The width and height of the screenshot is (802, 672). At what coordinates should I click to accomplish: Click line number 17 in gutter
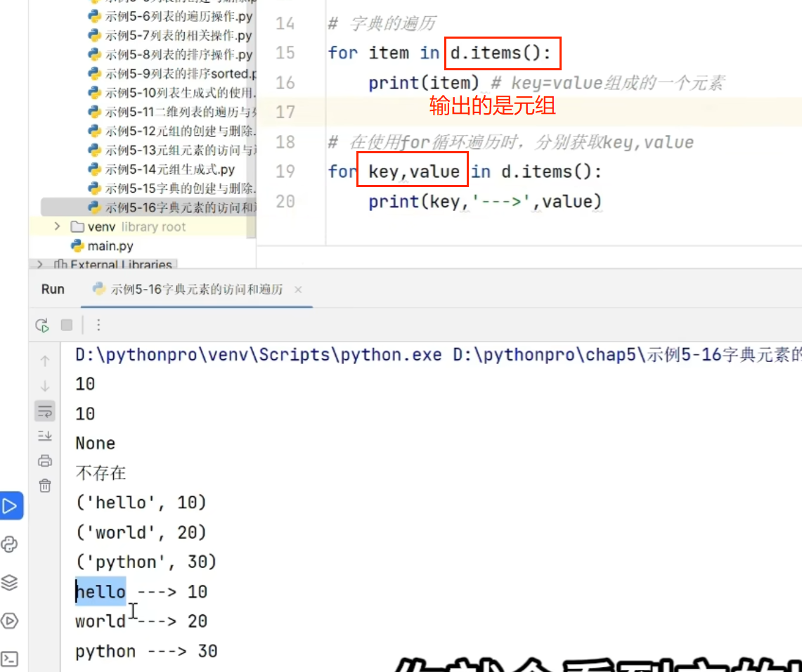point(285,112)
